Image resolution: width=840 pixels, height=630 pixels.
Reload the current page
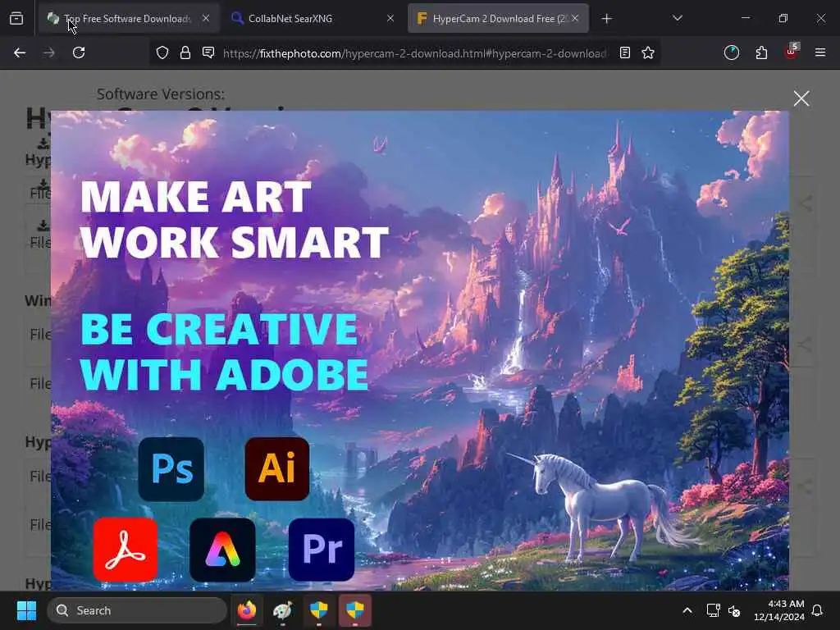(79, 52)
